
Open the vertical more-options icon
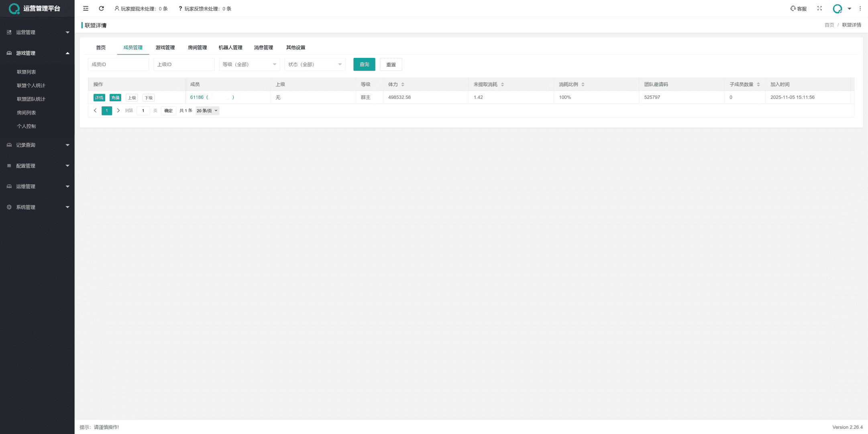click(860, 8)
